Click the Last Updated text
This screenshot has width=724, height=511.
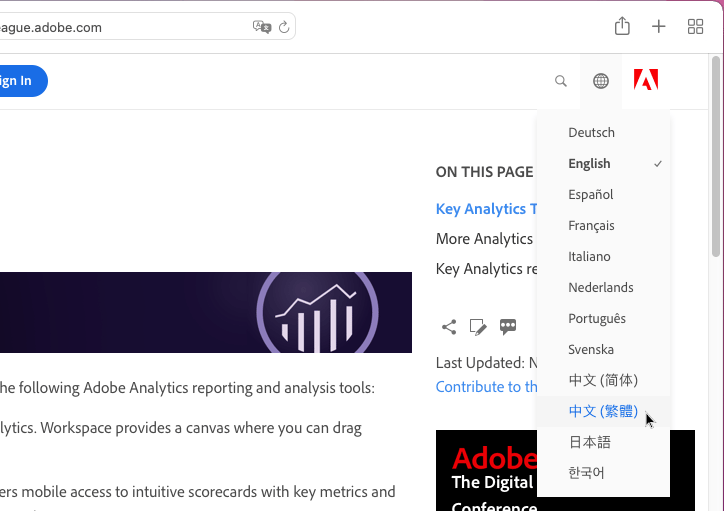pos(486,363)
